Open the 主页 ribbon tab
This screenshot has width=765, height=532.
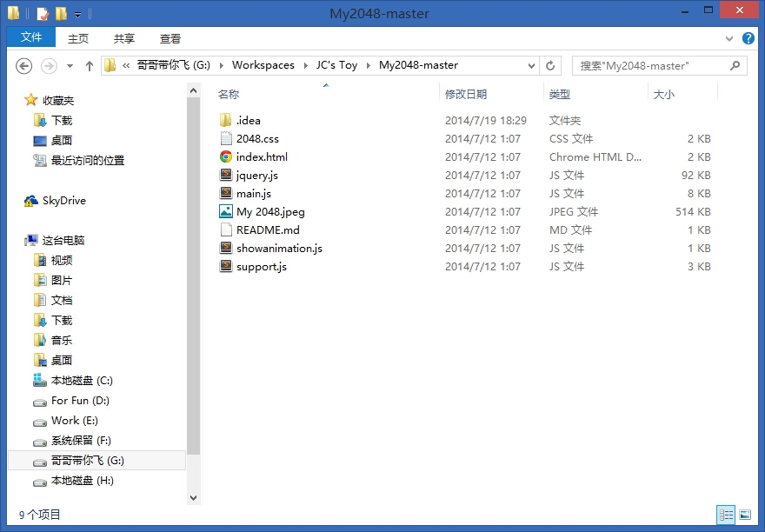(78, 38)
